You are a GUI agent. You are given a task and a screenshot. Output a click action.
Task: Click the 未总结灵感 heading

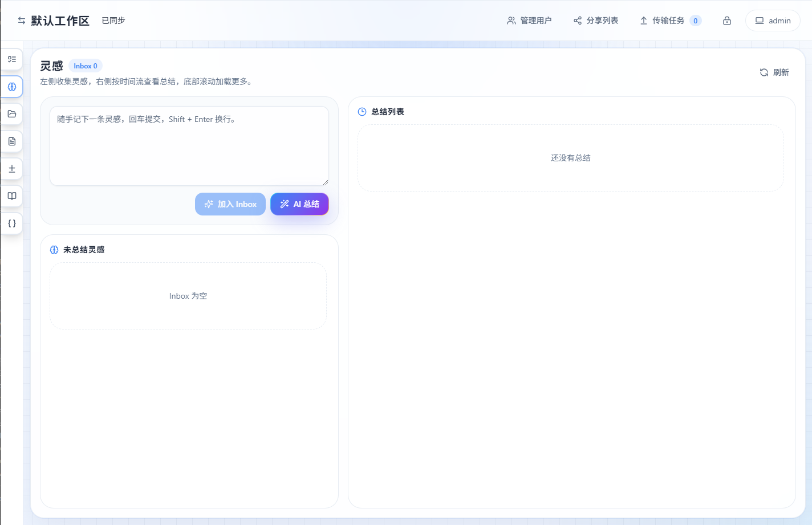pos(84,250)
